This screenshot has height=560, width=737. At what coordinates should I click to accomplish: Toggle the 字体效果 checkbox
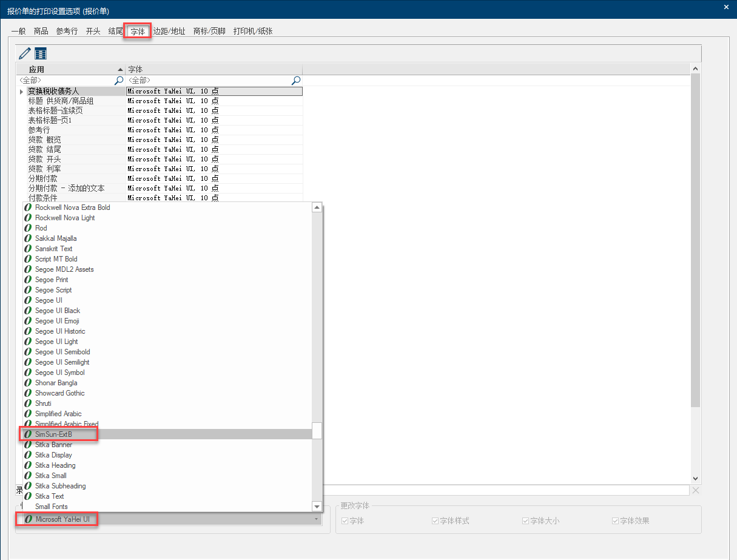(616, 521)
